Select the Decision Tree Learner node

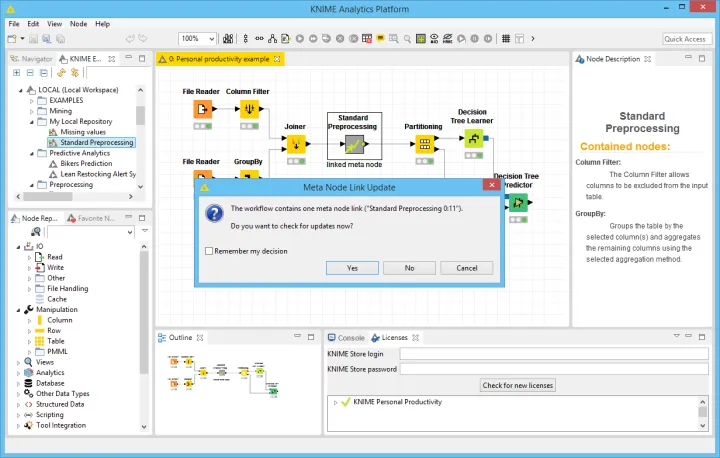tap(473, 138)
